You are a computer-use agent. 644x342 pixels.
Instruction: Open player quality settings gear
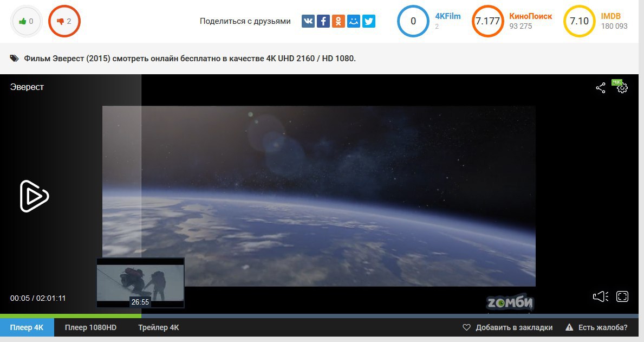[x=622, y=88]
